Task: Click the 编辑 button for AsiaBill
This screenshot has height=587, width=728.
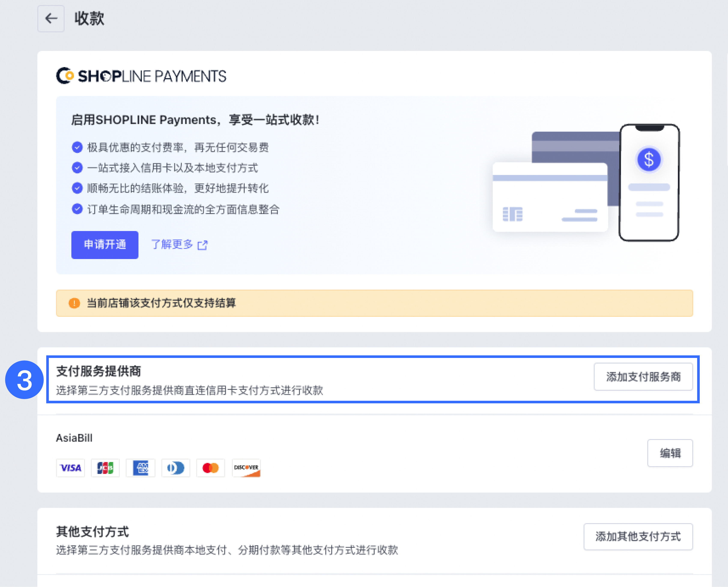Action: [x=670, y=453]
